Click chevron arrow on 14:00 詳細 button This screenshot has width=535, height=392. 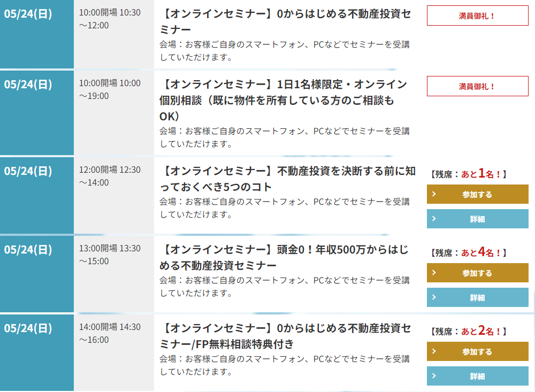[x=434, y=376]
